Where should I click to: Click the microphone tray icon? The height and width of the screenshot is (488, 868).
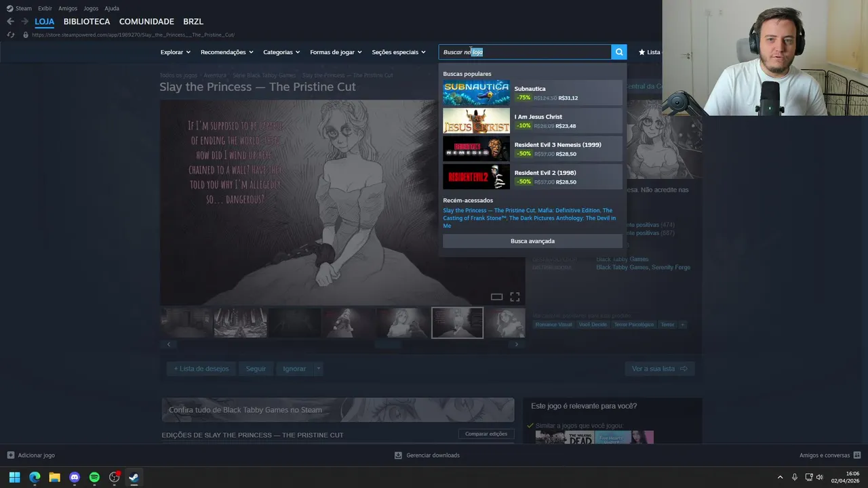pos(794,477)
